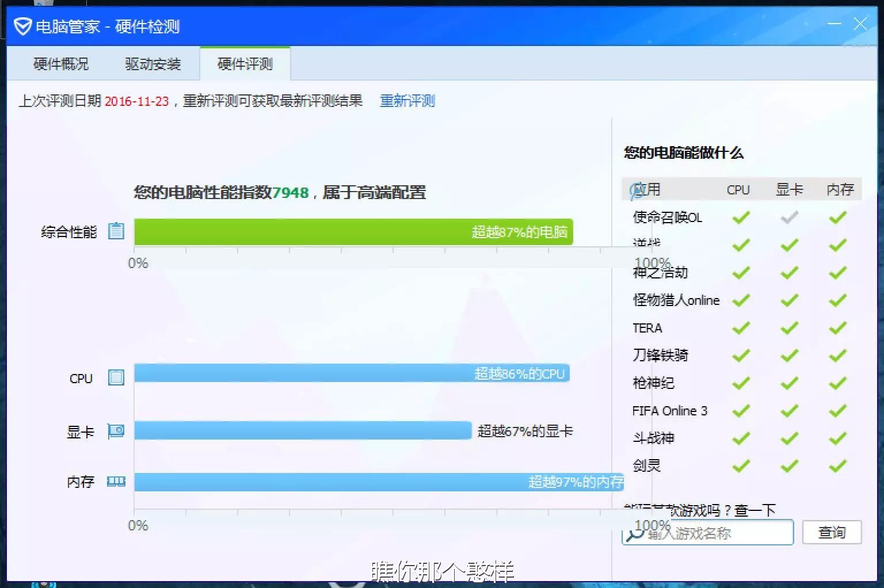Click the 内存 column header
Image resolution: width=884 pixels, height=588 pixels.
click(840, 189)
